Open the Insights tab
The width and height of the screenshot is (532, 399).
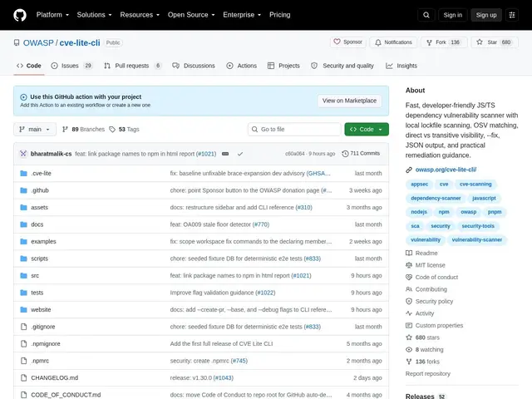[401, 66]
